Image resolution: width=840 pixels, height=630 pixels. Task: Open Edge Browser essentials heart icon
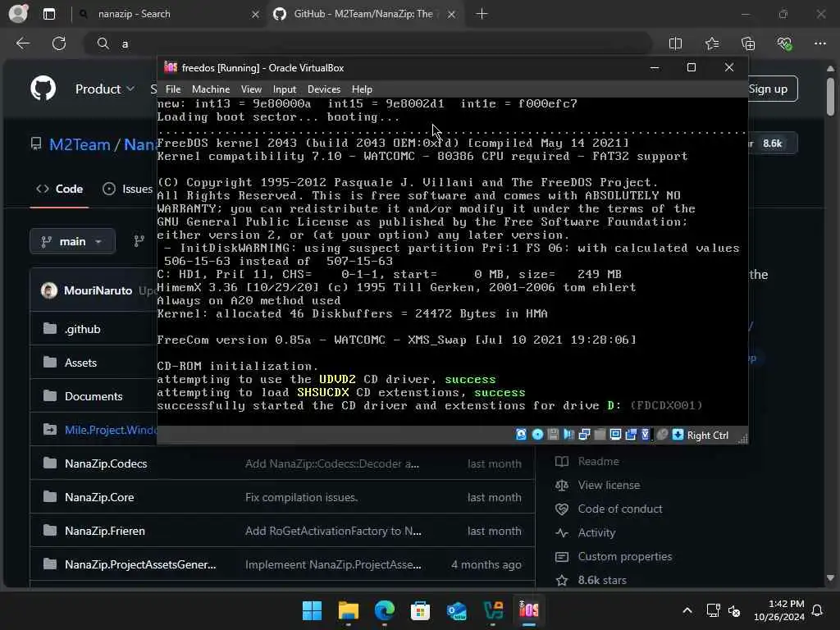784,43
